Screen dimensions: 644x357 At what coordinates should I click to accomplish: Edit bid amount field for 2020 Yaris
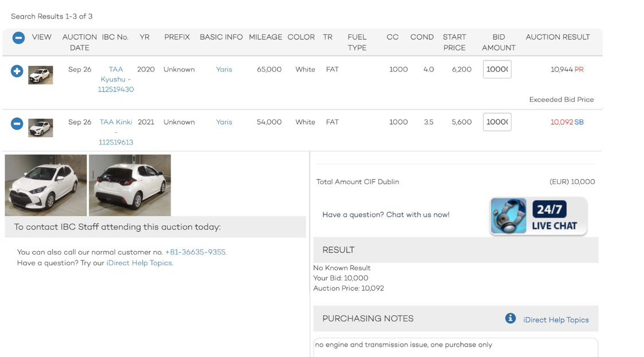[497, 69]
